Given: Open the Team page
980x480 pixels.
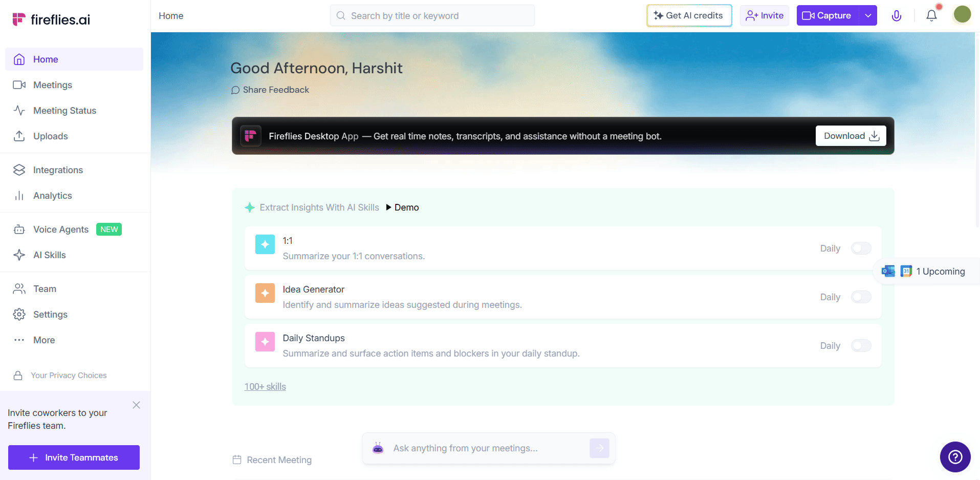Looking at the screenshot, I should (x=74, y=289).
